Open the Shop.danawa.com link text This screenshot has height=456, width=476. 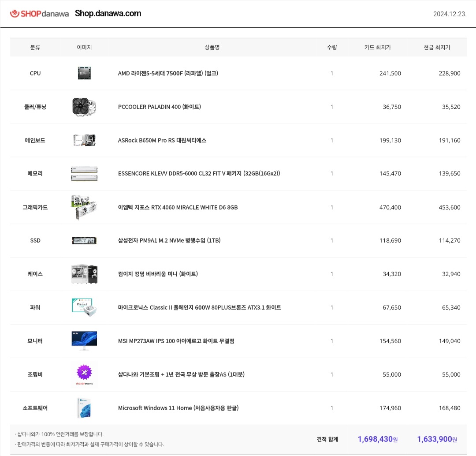coord(108,13)
